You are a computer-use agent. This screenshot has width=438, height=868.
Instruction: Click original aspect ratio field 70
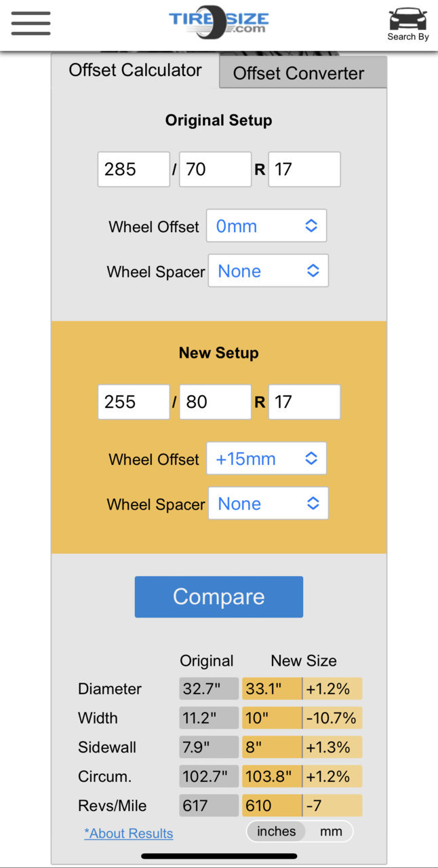pos(215,169)
